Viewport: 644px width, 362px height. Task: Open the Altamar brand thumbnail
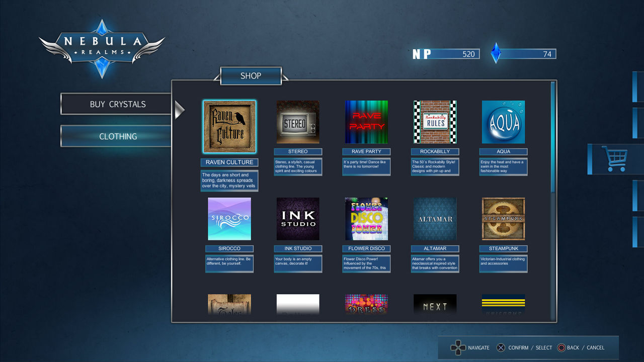(x=435, y=219)
